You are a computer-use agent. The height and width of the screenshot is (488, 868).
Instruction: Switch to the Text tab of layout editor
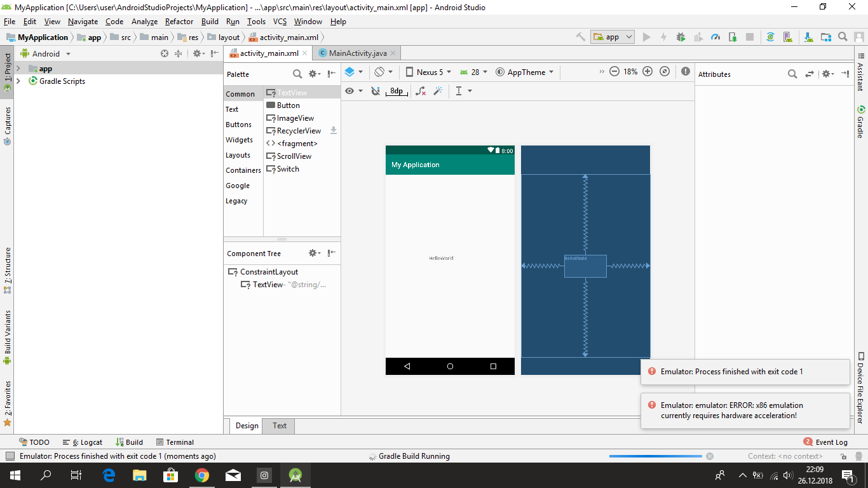coord(280,426)
